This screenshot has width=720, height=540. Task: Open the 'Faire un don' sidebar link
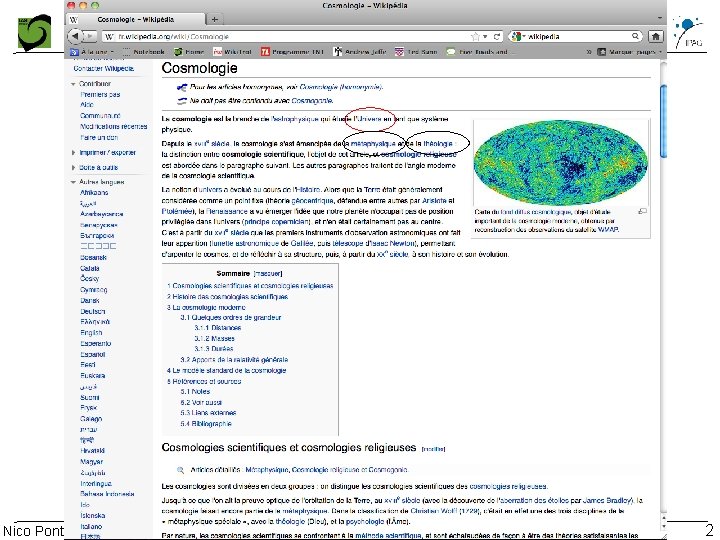point(99,137)
